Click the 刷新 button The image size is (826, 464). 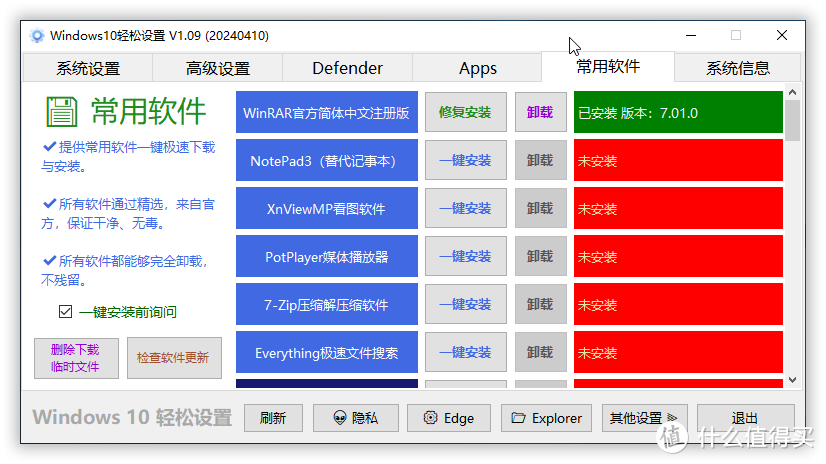(x=273, y=418)
